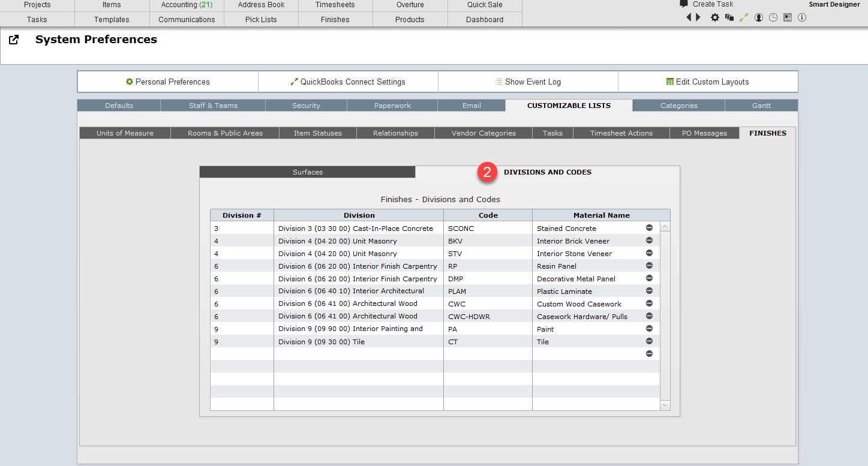Open the Finishes top menu
Screen dimensions: 868x466
point(335,20)
